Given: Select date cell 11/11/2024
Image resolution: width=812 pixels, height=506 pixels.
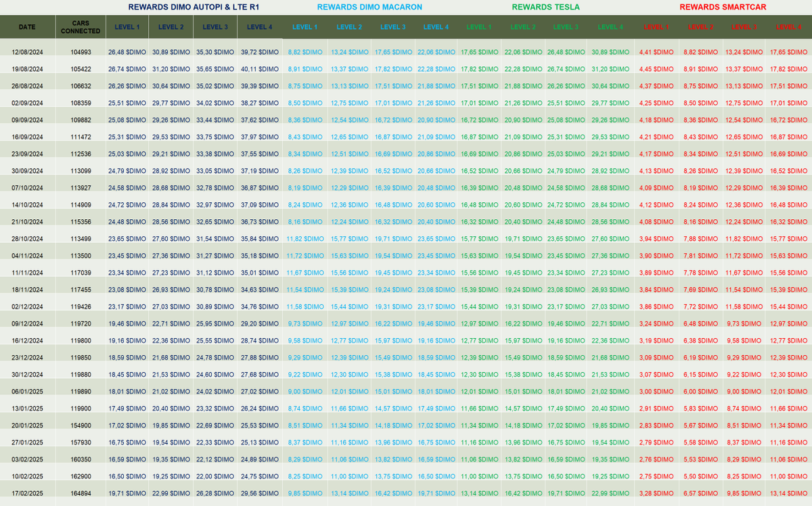Looking at the screenshot, I should pos(27,273).
